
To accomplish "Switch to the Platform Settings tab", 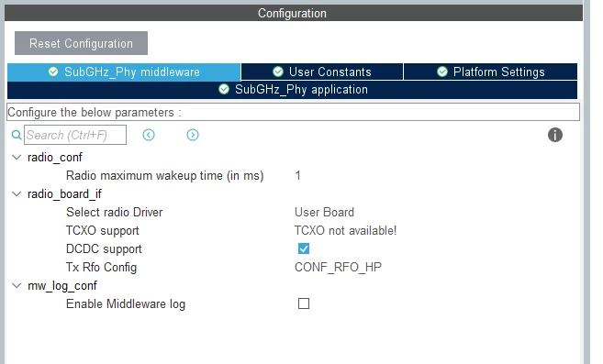I will coord(491,72).
